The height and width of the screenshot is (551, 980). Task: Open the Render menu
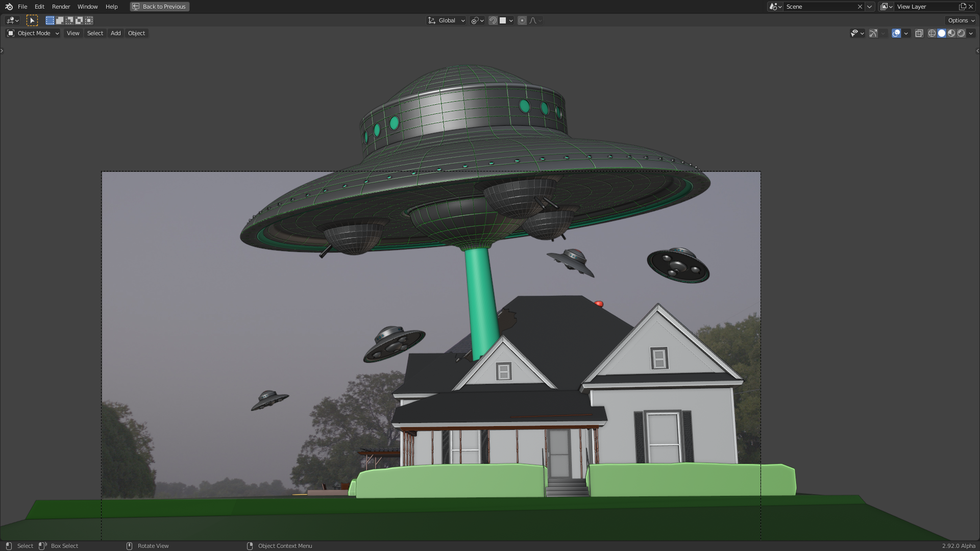pyautogui.click(x=61, y=7)
